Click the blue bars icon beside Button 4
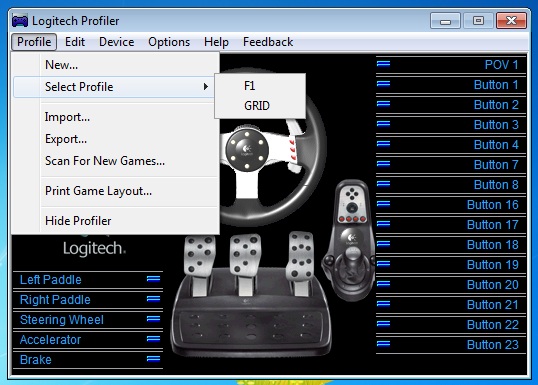This screenshot has width=538, height=385. point(383,143)
